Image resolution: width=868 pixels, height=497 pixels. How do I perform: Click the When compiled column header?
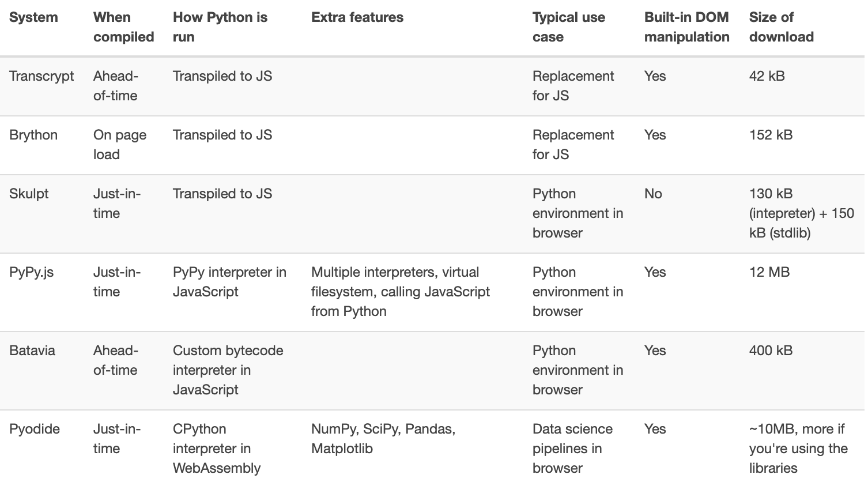(x=123, y=27)
